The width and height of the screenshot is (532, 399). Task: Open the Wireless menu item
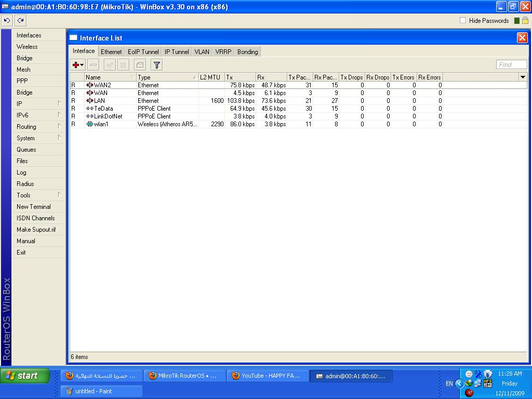(x=38, y=47)
